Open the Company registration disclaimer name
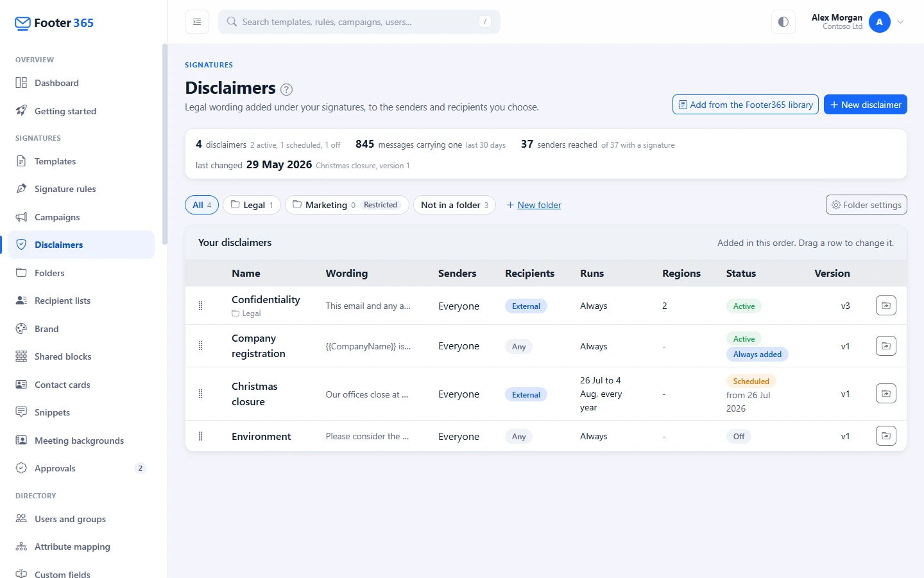 point(259,346)
